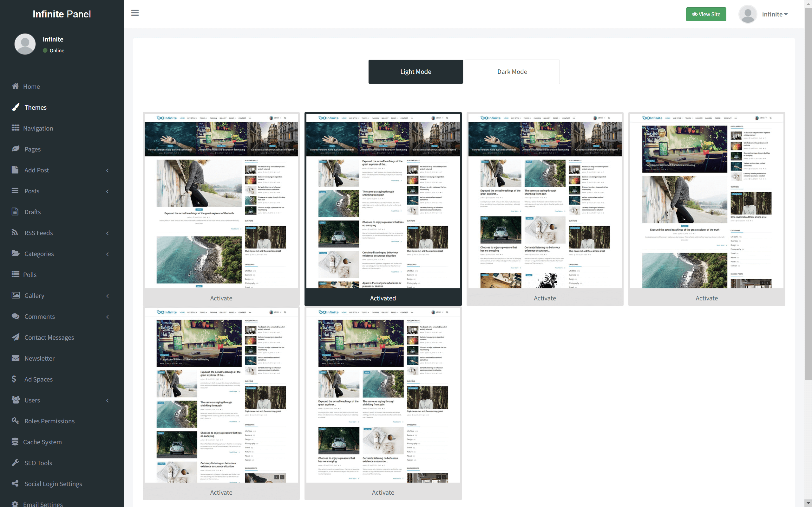Click the View Site button
The image size is (812, 507).
click(x=706, y=14)
